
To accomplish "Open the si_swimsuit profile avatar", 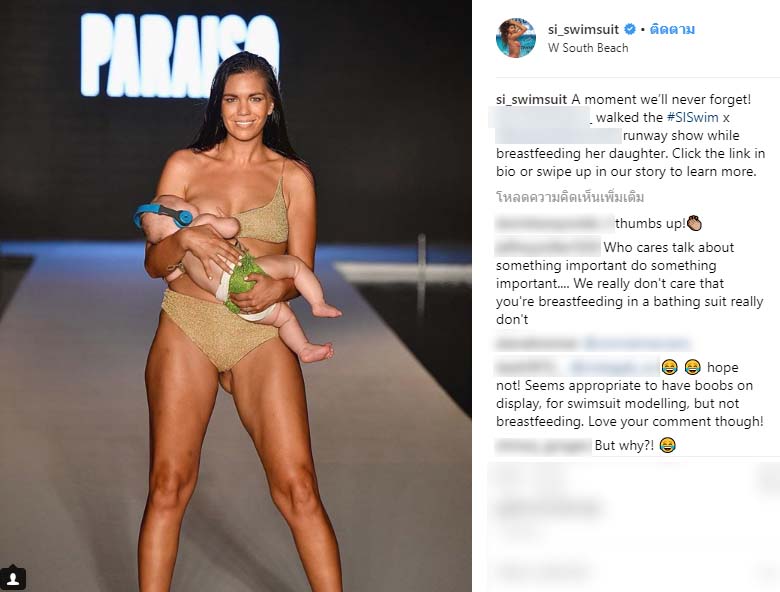I will point(516,38).
